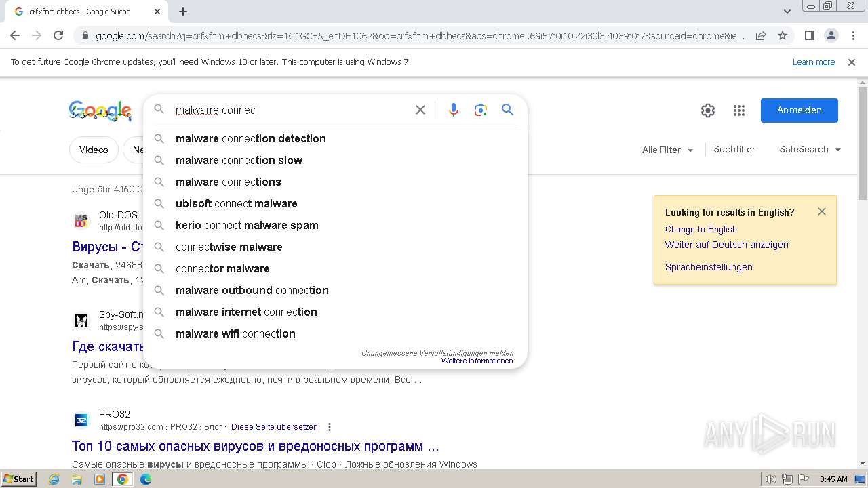Report suggestions via Unangemessene Vervollständigungen melden
The image size is (868, 488).
click(437, 353)
